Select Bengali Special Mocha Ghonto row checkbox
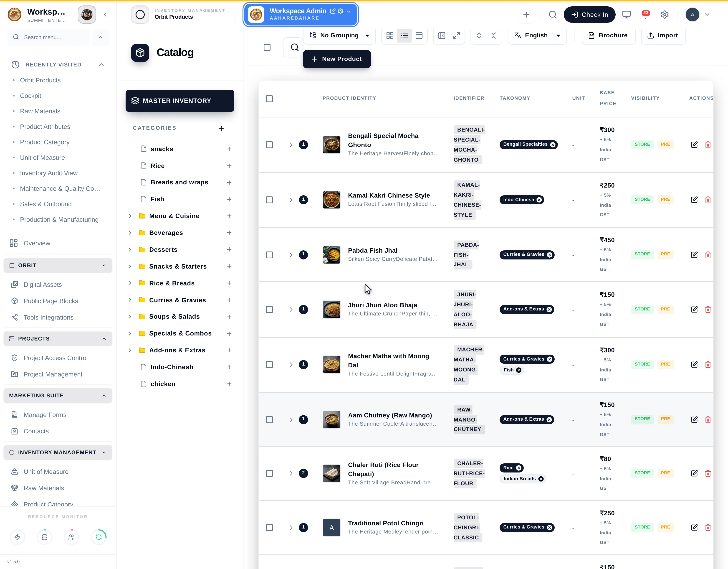 (x=269, y=145)
